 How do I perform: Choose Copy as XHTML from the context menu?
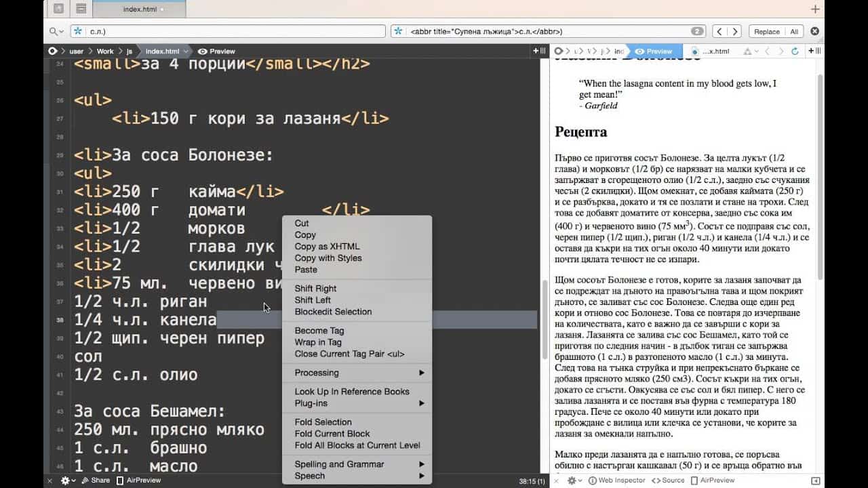327,247
